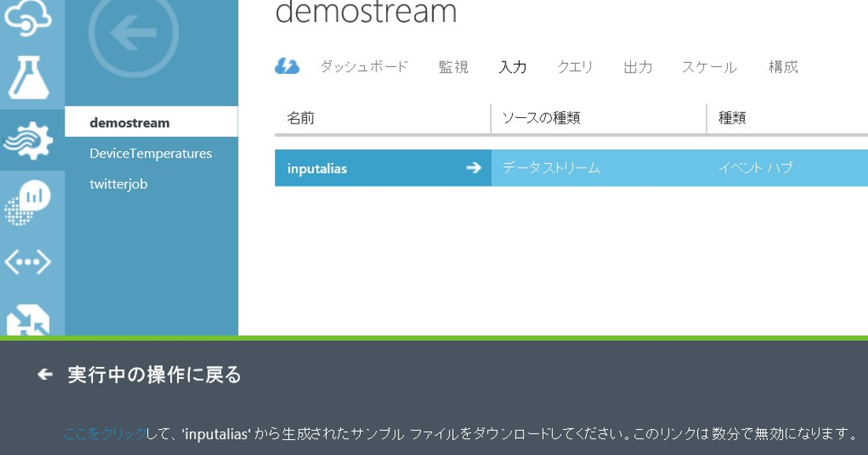Open the 構成 tab
This screenshot has height=455, width=868.
pyautogui.click(x=782, y=67)
